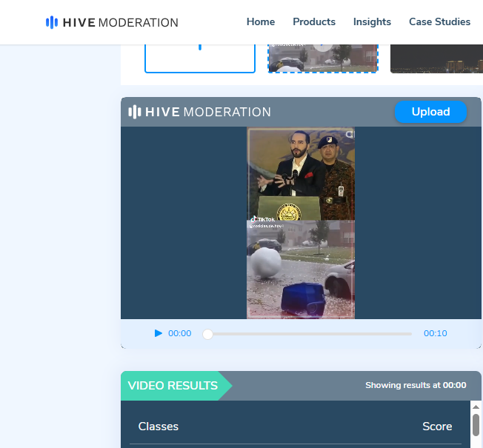Click the blue Upload button
This screenshot has width=483, height=448.
(430, 112)
